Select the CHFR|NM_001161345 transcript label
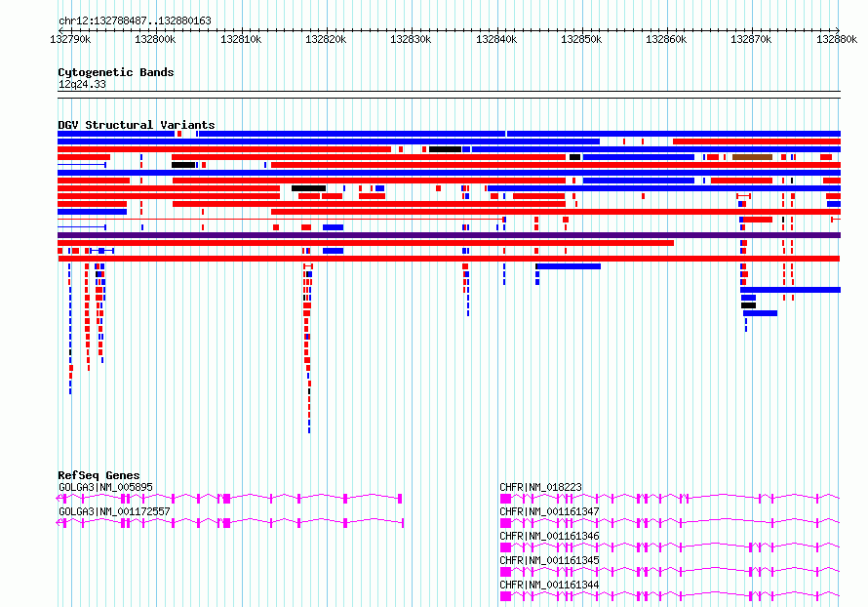The height and width of the screenshot is (607, 868). click(549, 560)
